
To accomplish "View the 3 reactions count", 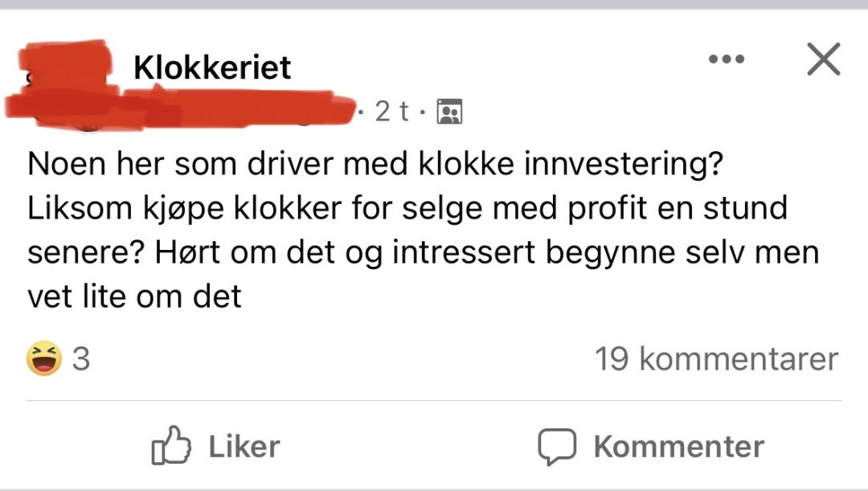I will click(81, 358).
